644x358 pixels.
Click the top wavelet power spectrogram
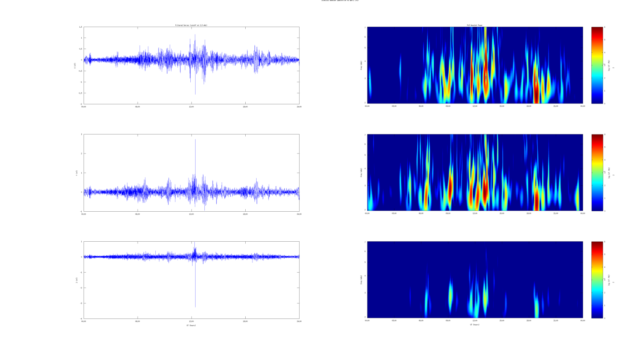tap(475, 65)
